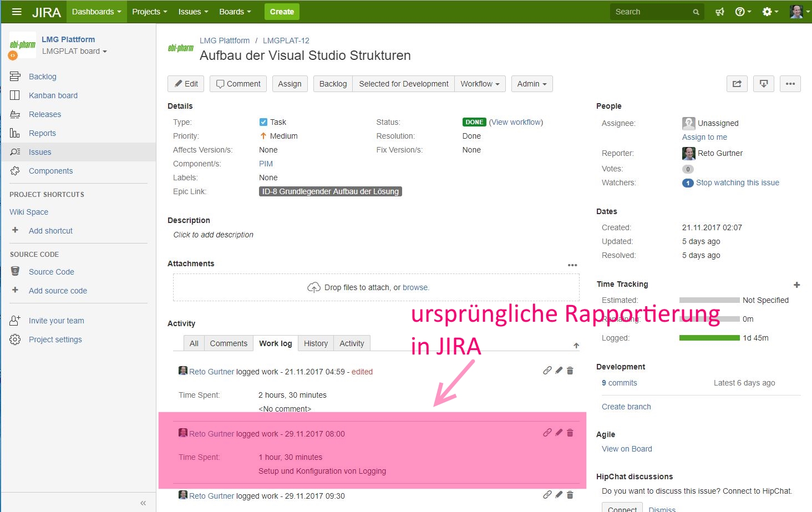Delete the 04:59 work log entry
Image resolution: width=812 pixels, height=512 pixels.
click(570, 371)
